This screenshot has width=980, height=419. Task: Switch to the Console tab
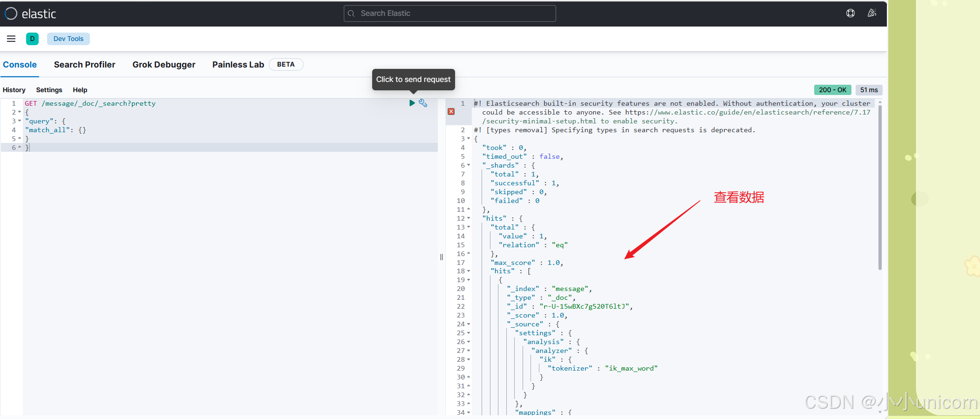[20, 65]
